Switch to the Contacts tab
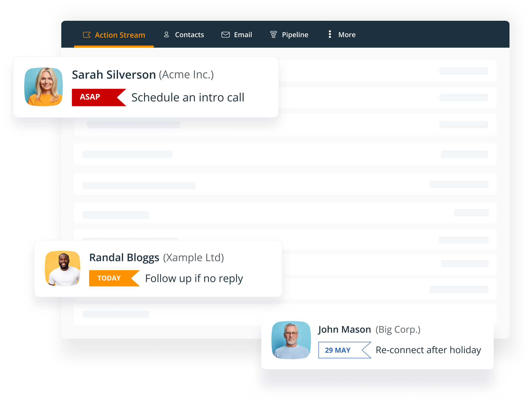This screenshot has height=400, width=532. point(189,35)
